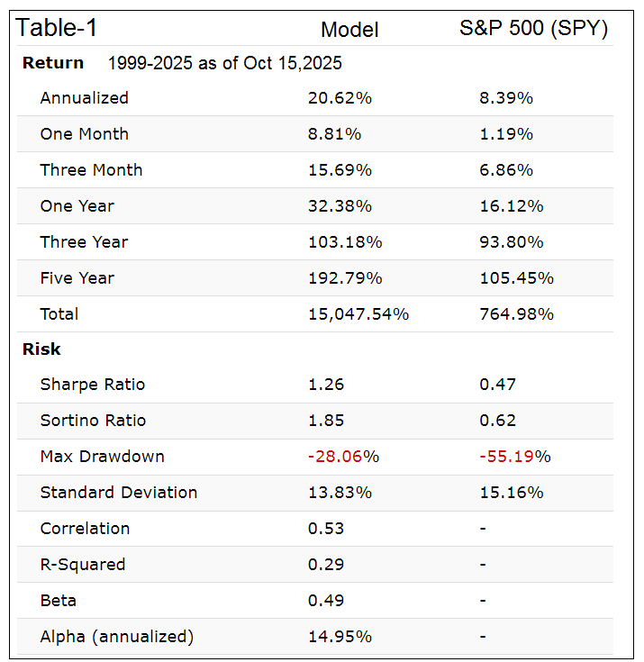Select the One Year Model value 32.38%
This screenshot has width=644, height=662.
coord(340,206)
